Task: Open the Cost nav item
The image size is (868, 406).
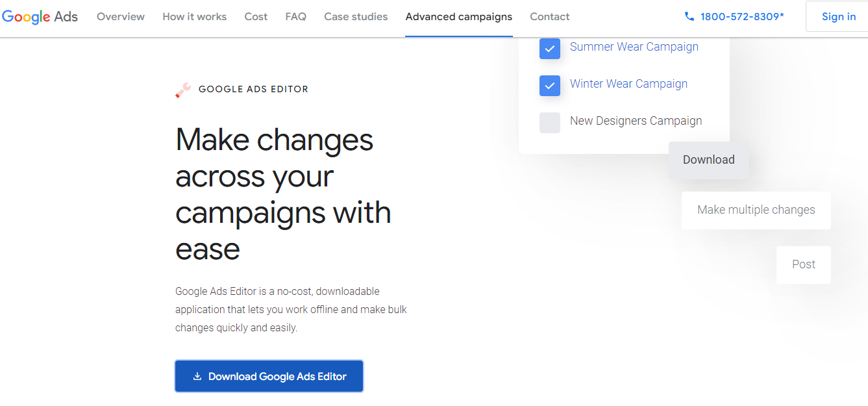Action: click(256, 17)
